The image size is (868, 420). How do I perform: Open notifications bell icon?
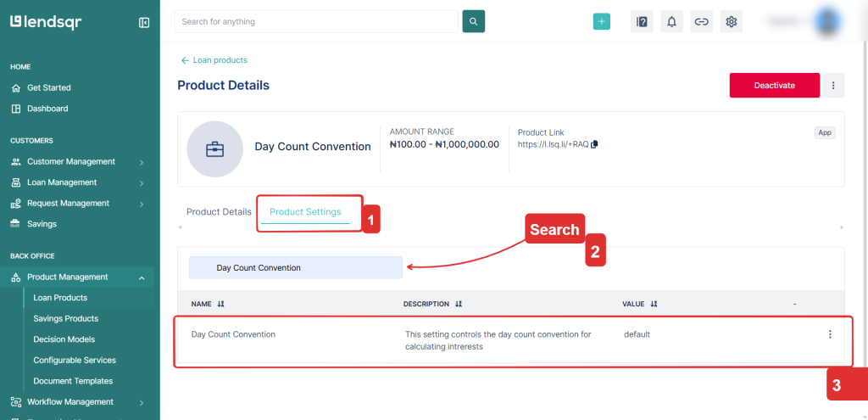pyautogui.click(x=671, y=21)
